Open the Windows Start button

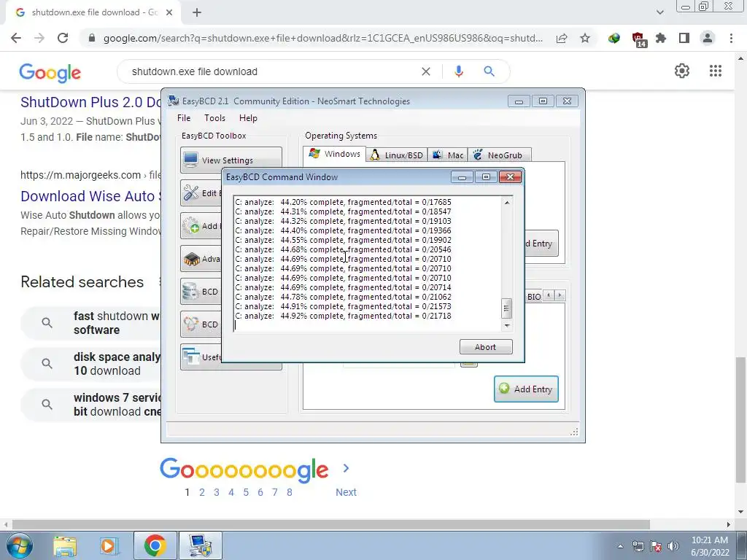20,545
